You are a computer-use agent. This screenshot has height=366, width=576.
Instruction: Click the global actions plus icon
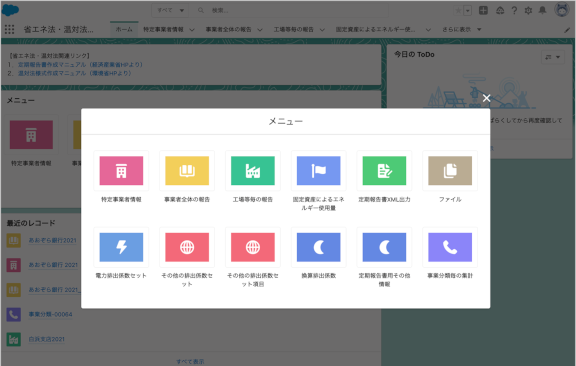tap(483, 10)
